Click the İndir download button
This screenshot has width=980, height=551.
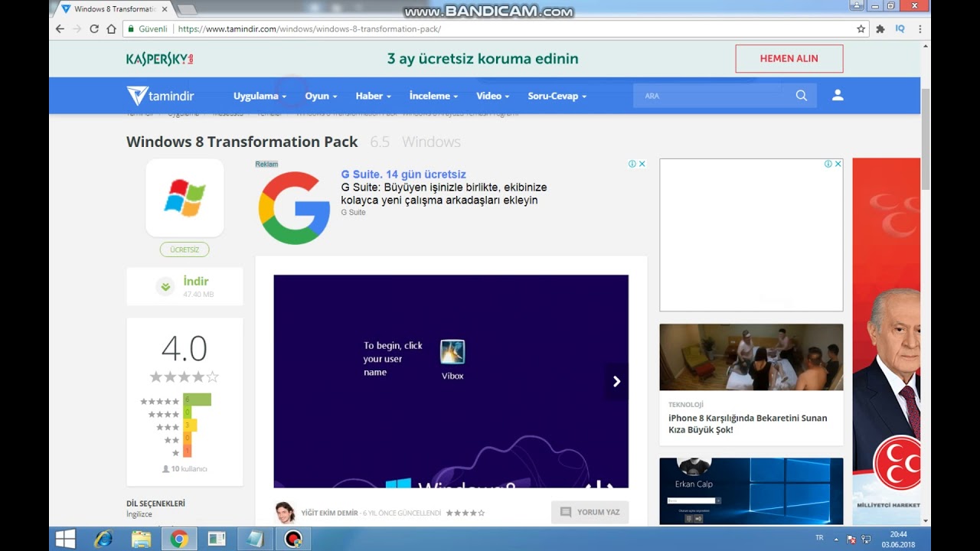point(185,286)
